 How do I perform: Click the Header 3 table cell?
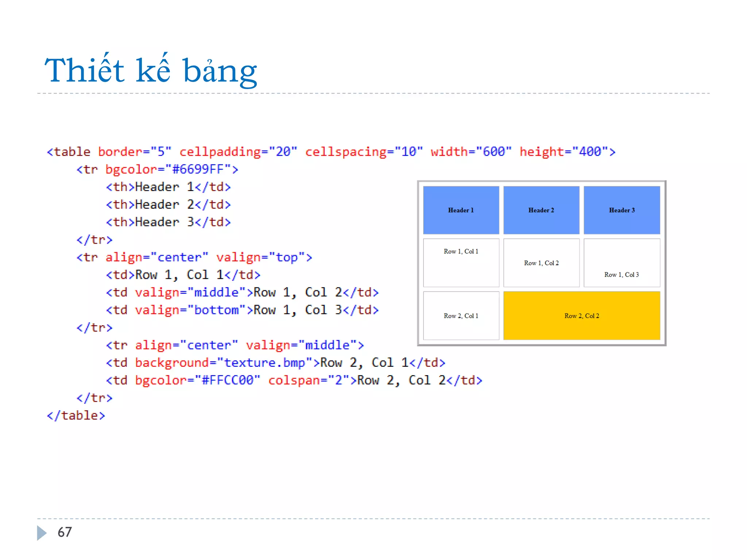[x=622, y=210]
